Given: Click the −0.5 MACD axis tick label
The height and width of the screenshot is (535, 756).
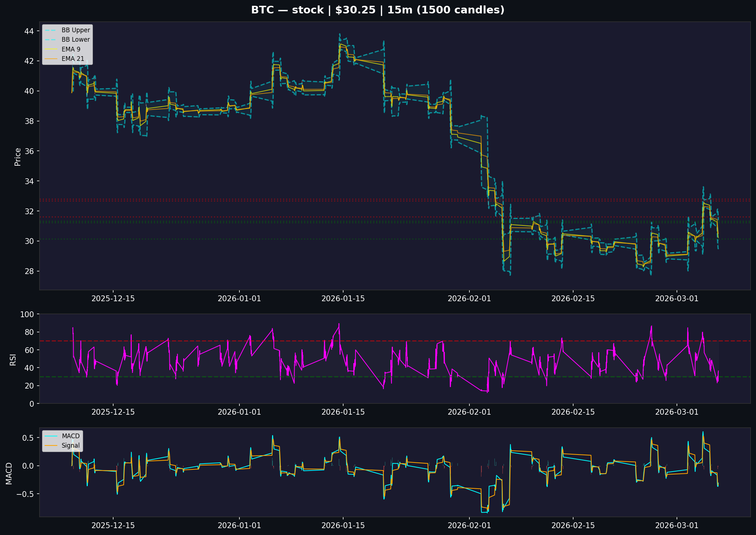Looking at the screenshot, I should click(x=24, y=494).
